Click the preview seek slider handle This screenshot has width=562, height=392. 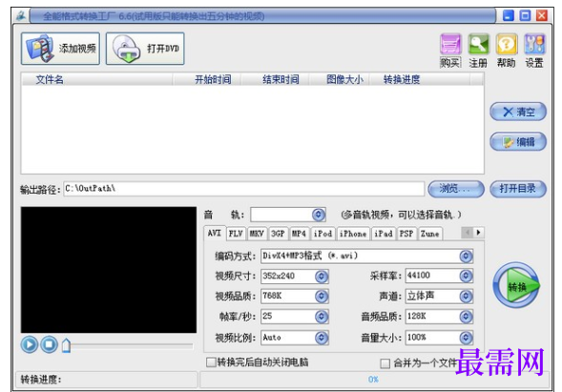coord(66,345)
